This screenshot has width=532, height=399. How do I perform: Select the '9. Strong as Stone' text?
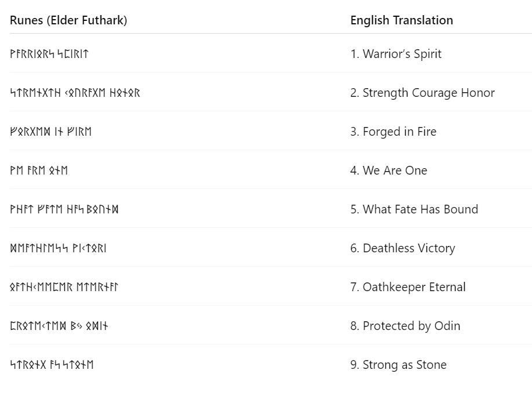398,365
